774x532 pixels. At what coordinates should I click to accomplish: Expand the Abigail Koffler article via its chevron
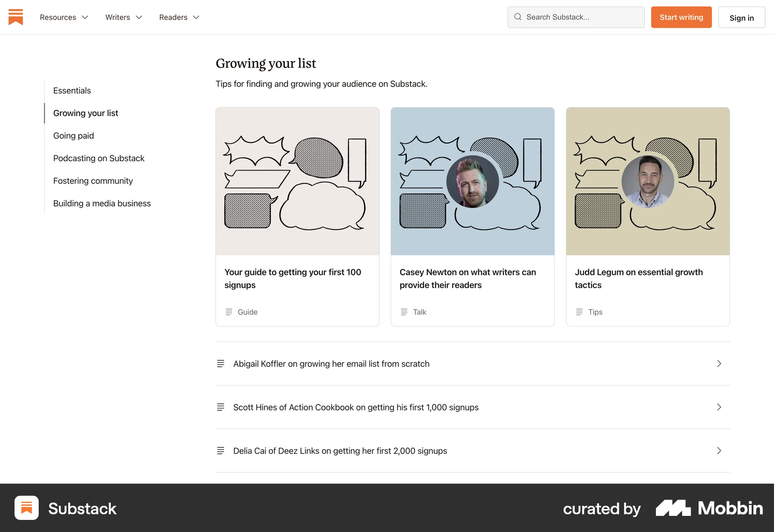click(x=719, y=364)
